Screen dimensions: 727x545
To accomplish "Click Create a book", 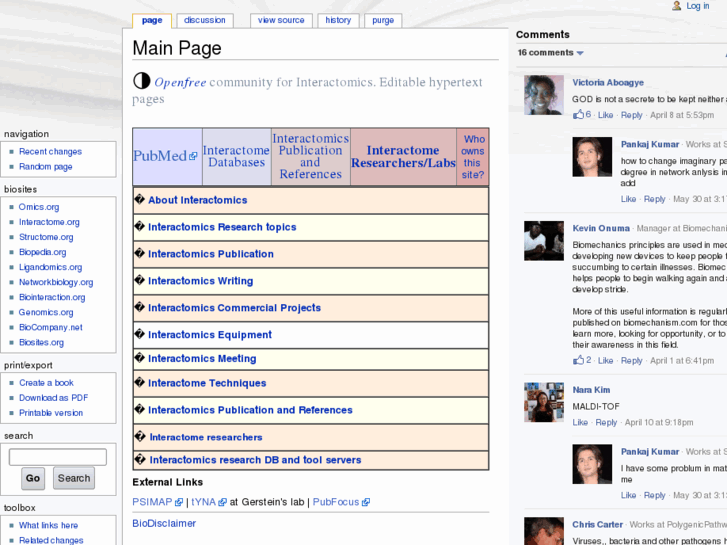I will click(x=46, y=383).
